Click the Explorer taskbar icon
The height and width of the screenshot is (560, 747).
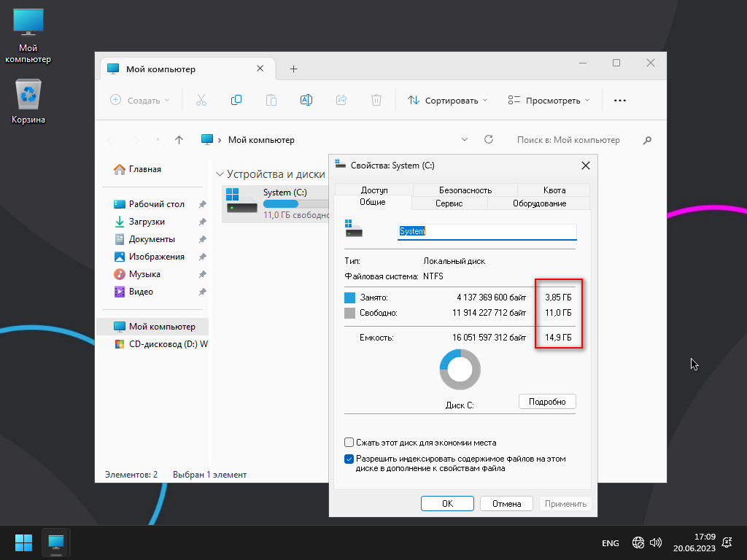(x=56, y=542)
